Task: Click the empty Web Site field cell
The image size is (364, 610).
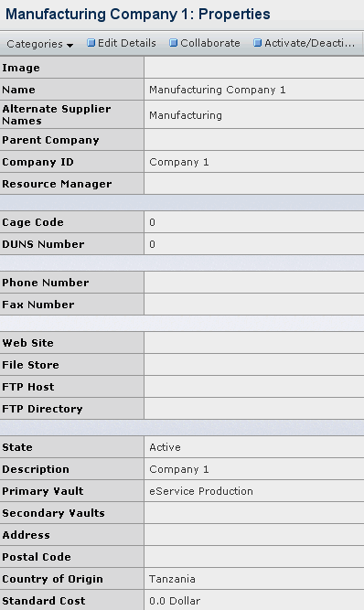Action: (254, 343)
